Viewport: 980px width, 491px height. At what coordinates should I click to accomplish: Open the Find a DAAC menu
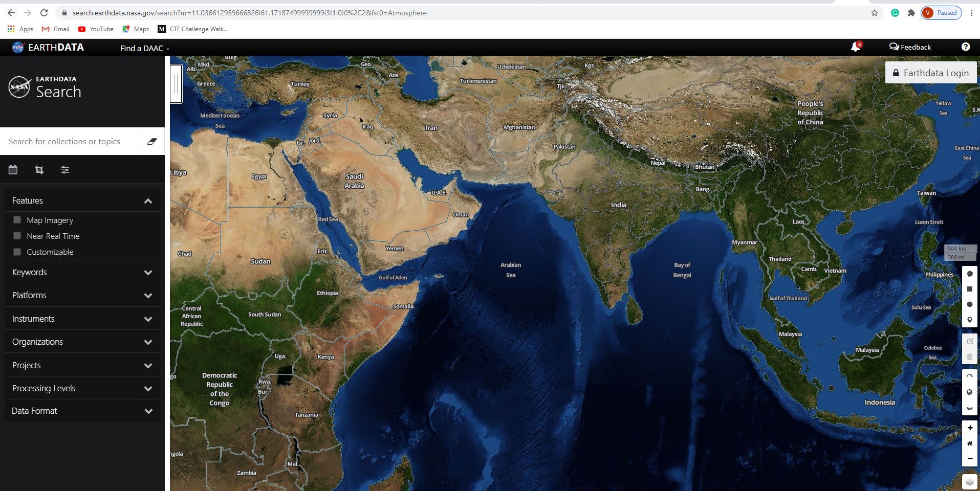coord(142,48)
